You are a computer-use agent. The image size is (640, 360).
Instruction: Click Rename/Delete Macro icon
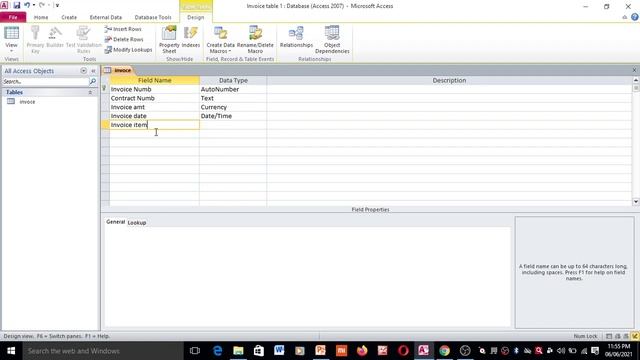255,33
